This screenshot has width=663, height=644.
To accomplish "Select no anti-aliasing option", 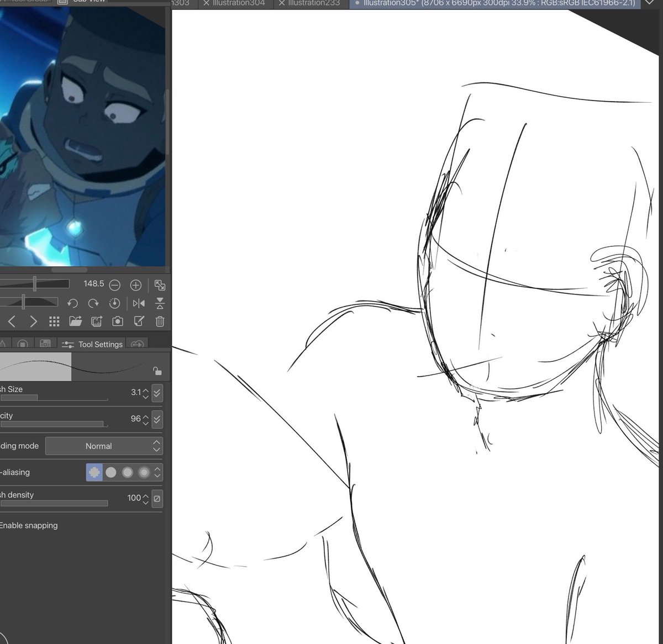I will (x=94, y=472).
